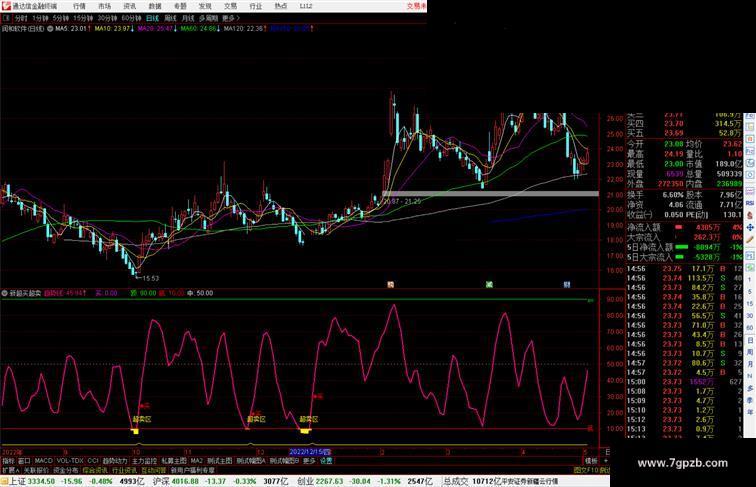Click the red chess-piece icon in sidebar
Screen dimensions: 756x487
pos(750,215)
